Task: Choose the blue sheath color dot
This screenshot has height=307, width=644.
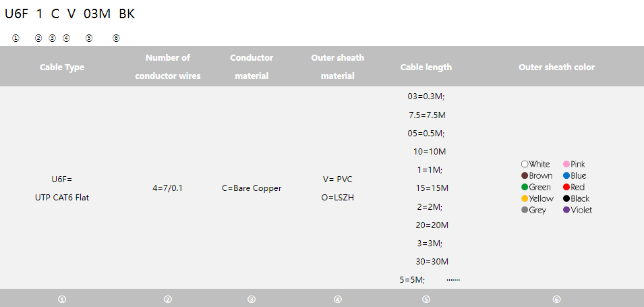Action: coord(566,175)
